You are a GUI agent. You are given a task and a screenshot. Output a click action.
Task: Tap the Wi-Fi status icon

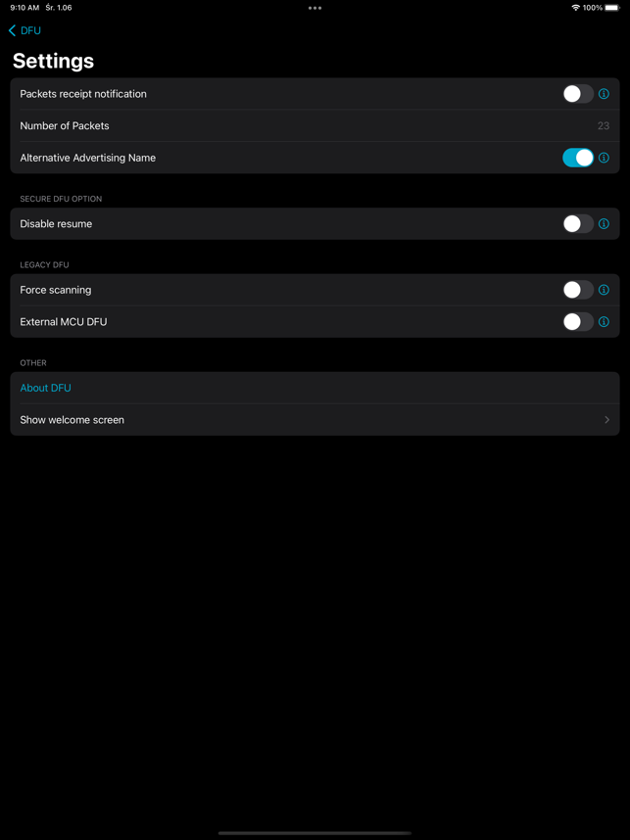(576, 8)
